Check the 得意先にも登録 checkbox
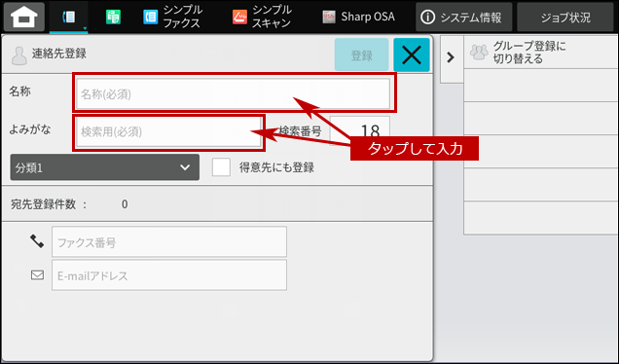Image resolution: width=619 pixels, height=364 pixels. coord(221,167)
